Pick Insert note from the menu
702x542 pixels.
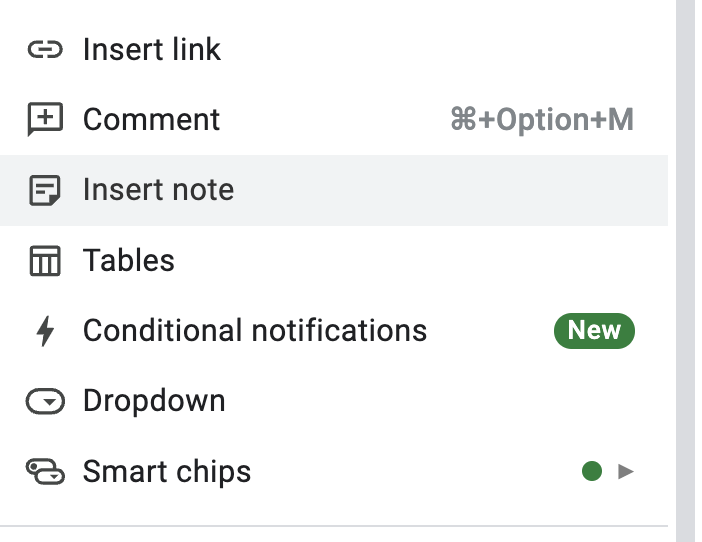tap(158, 190)
